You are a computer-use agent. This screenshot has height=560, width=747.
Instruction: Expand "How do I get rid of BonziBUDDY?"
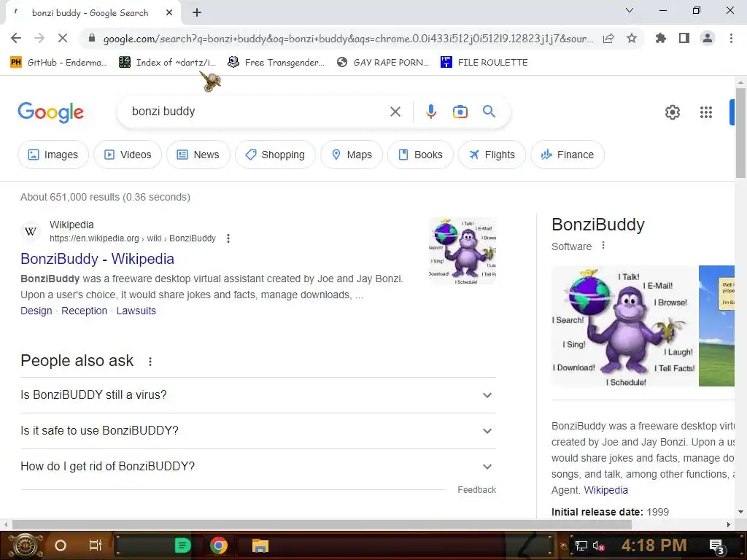258,466
